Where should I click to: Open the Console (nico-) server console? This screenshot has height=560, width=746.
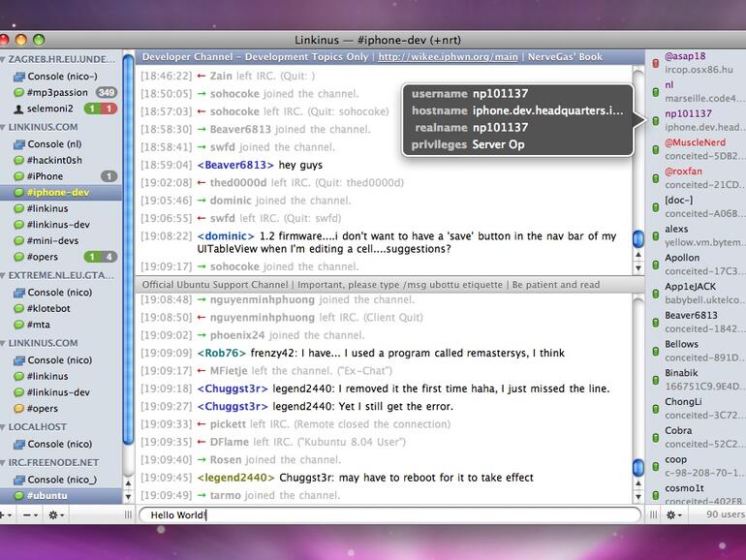click(61, 77)
